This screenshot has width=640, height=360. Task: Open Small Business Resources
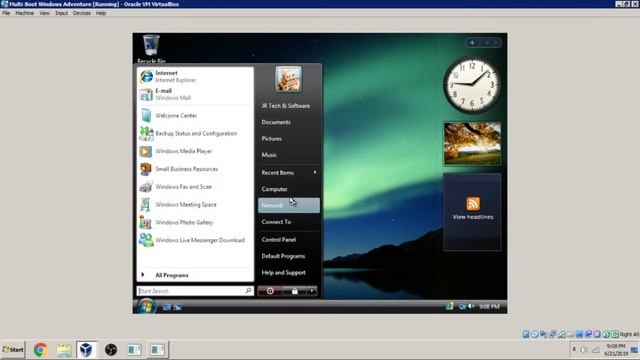tap(195, 169)
